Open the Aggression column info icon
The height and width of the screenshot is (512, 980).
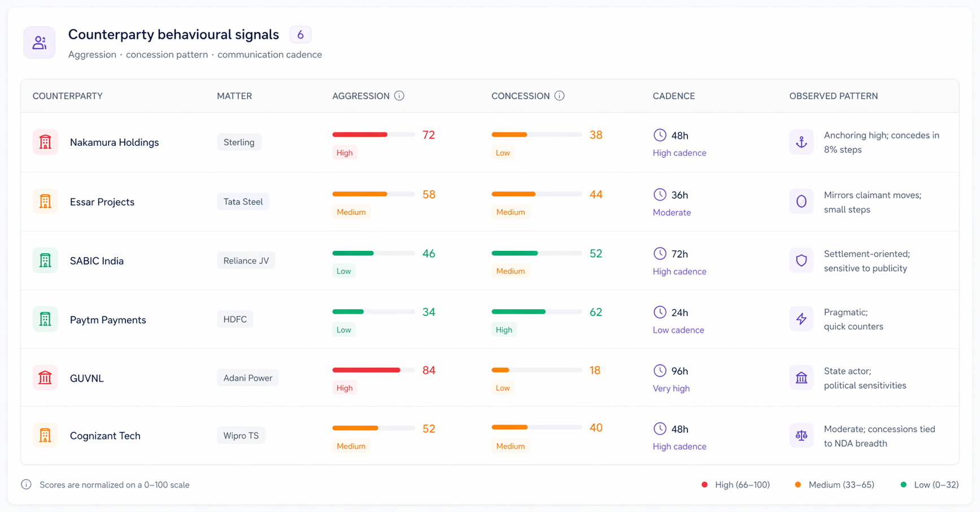coord(399,96)
